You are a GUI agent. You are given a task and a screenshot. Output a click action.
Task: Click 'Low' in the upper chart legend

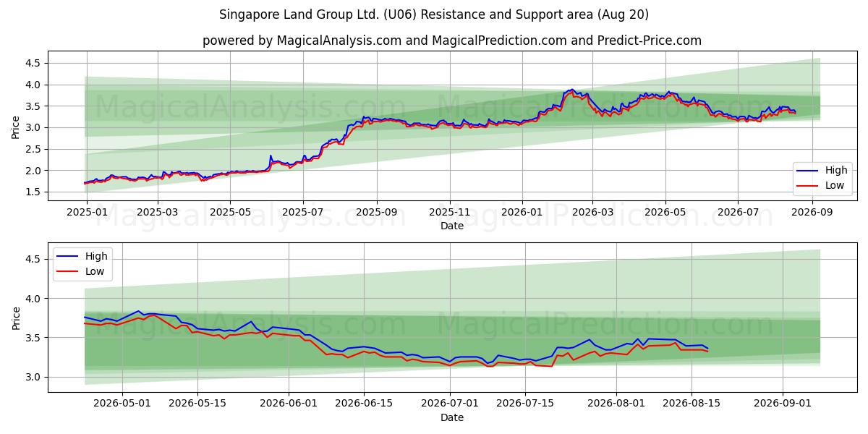835,185
